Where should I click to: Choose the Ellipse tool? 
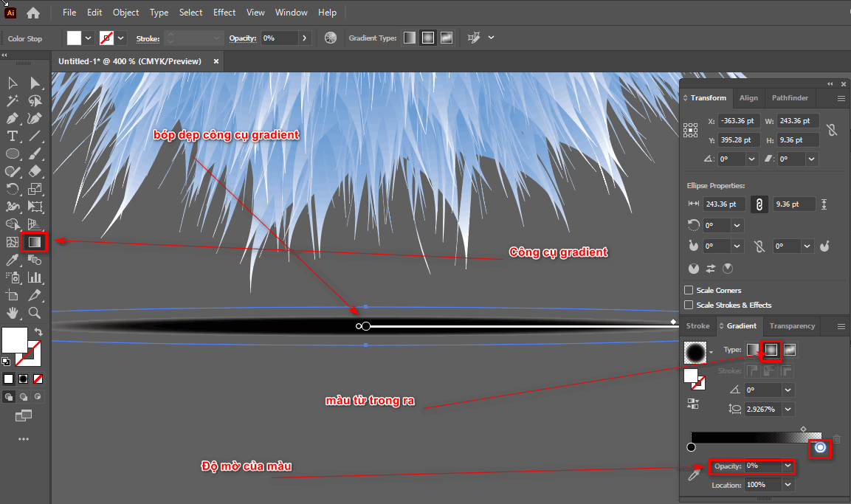point(13,153)
